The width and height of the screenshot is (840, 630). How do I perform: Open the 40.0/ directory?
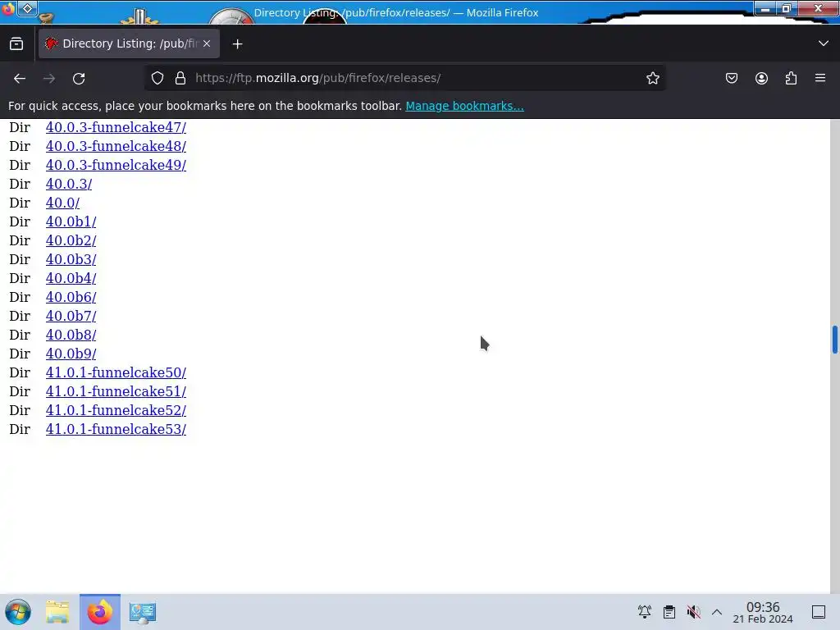tap(62, 203)
